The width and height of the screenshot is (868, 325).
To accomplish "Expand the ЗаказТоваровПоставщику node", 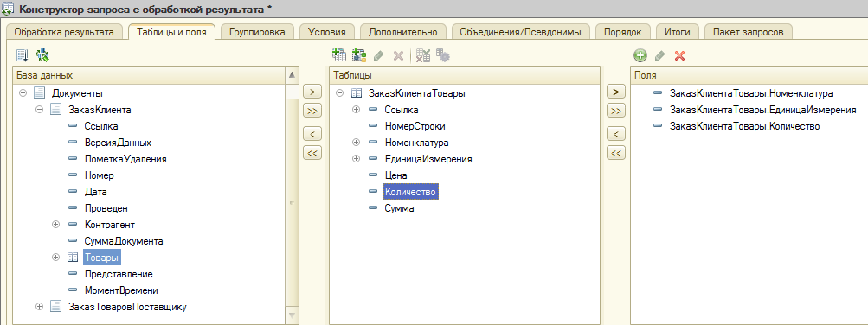I will (39, 306).
